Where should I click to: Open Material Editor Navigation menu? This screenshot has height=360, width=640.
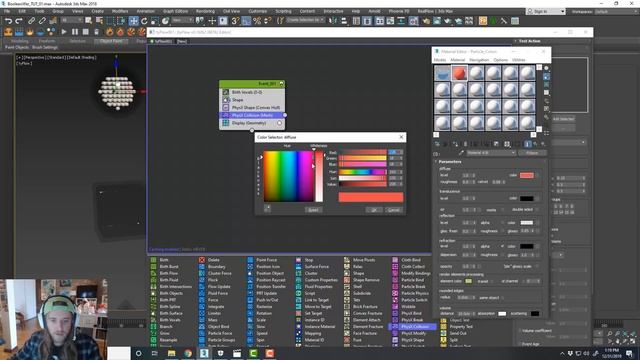tap(479, 60)
